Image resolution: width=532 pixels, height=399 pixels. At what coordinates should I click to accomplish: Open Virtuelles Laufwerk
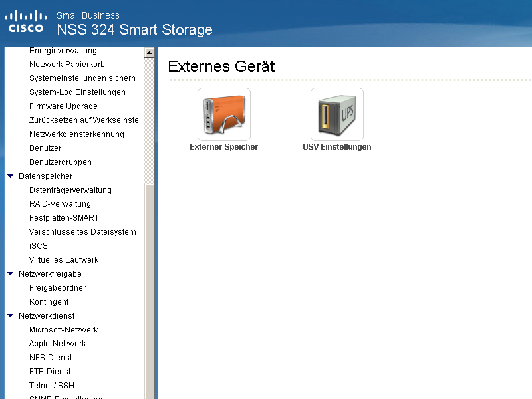pyautogui.click(x=64, y=260)
